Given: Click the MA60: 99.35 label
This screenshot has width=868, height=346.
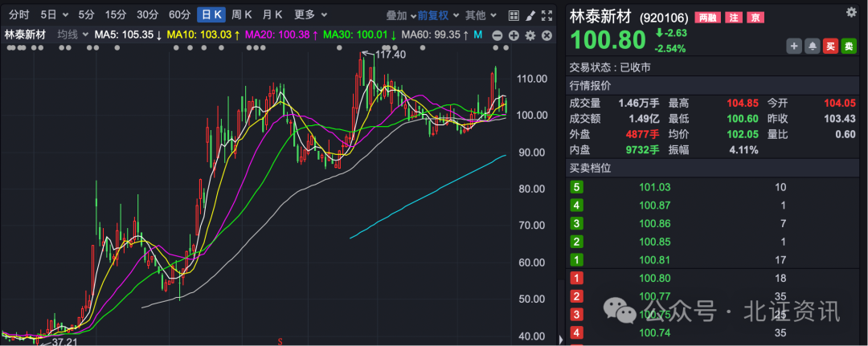Looking at the screenshot, I should pos(431,35).
